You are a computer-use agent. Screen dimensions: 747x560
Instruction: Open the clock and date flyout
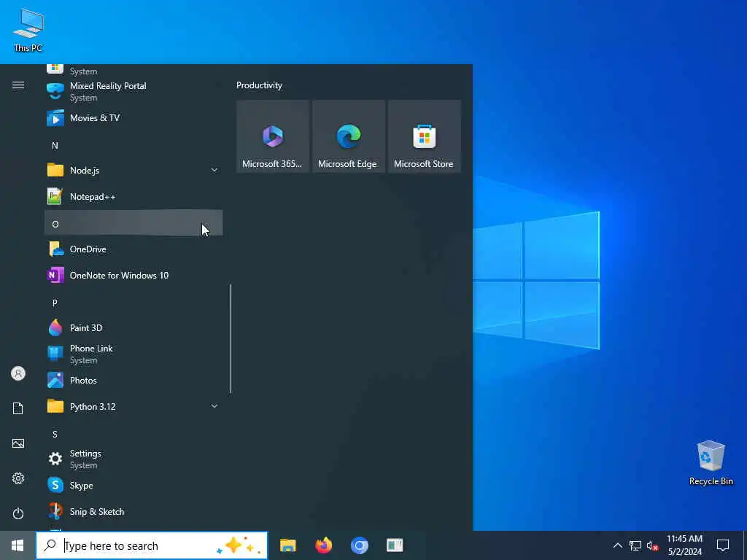pos(684,545)
